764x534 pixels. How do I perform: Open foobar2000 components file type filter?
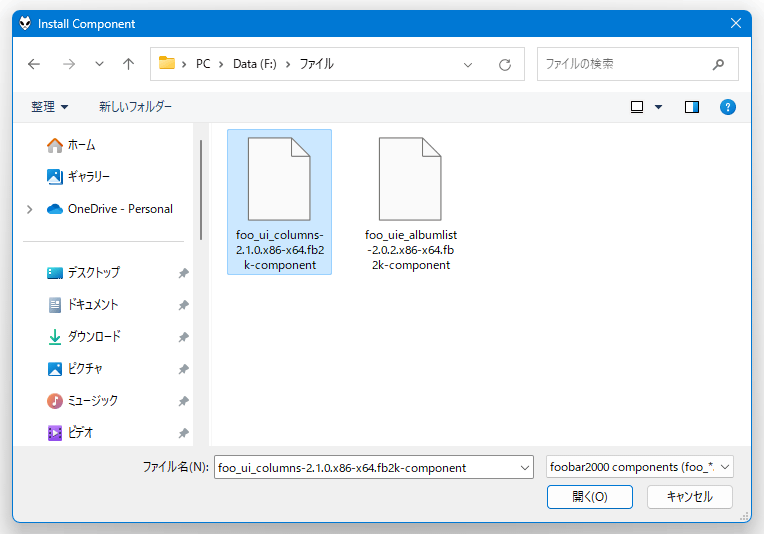(640, 467)
